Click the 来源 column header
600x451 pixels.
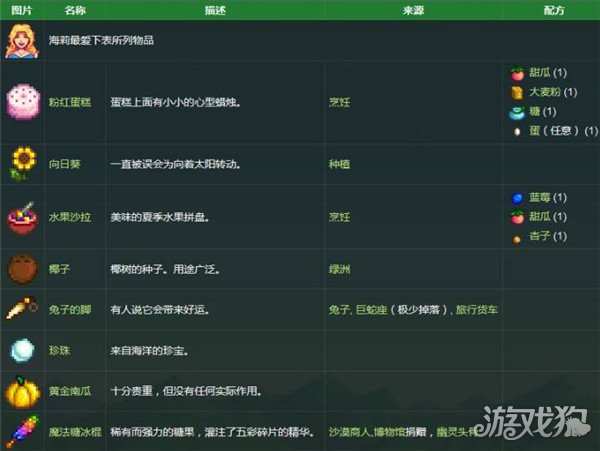[x=413, y=10]
